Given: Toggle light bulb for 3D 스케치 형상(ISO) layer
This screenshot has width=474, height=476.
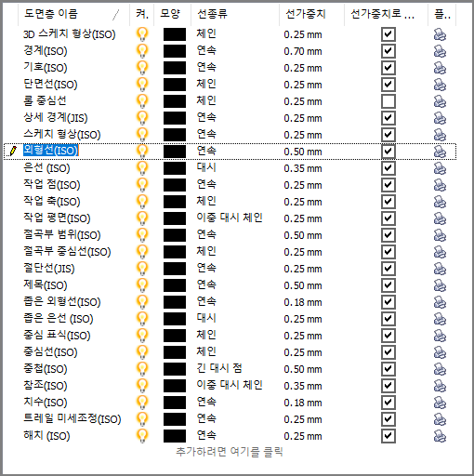Looking at the screenshot, I should (142, 34).
